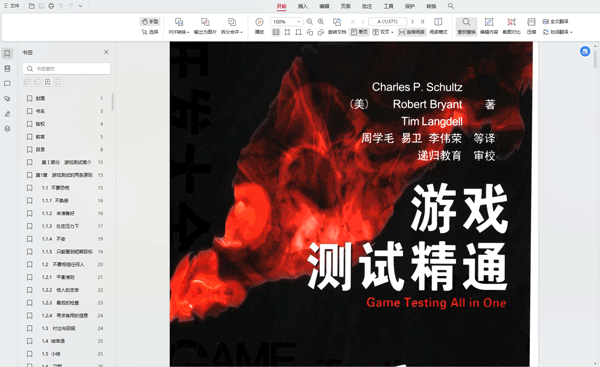Viewport: 600px width, 367px height.
Task: Switch to the 批注 tab
Action: (x=367, y=6)
